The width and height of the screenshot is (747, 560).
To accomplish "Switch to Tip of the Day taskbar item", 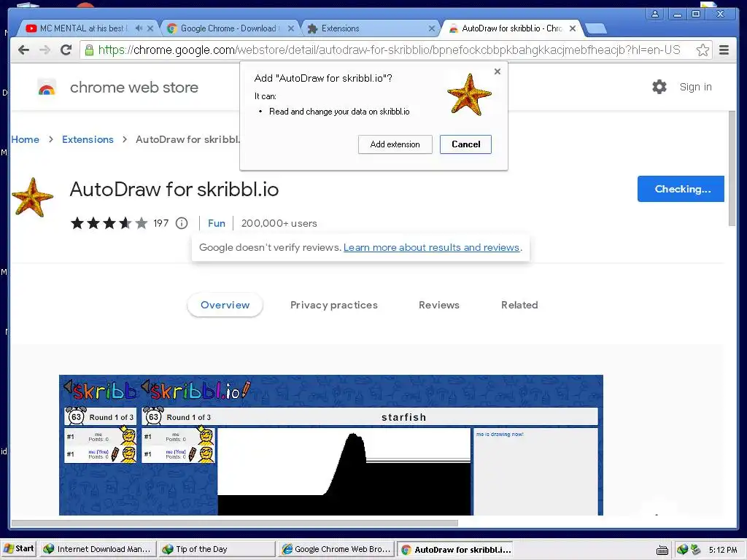I will [x=217, y=549].
